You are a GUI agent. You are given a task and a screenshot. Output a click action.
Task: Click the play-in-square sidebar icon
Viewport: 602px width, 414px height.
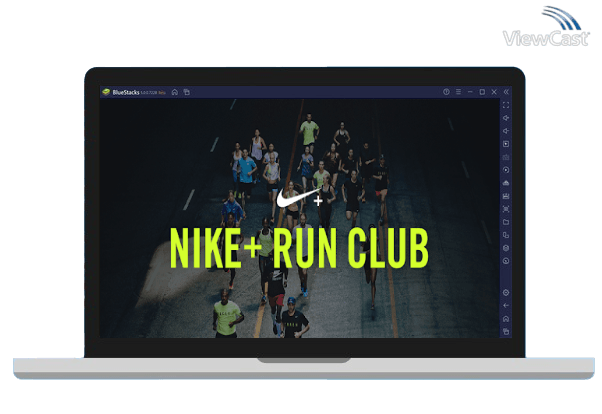[x=506, y=144]
